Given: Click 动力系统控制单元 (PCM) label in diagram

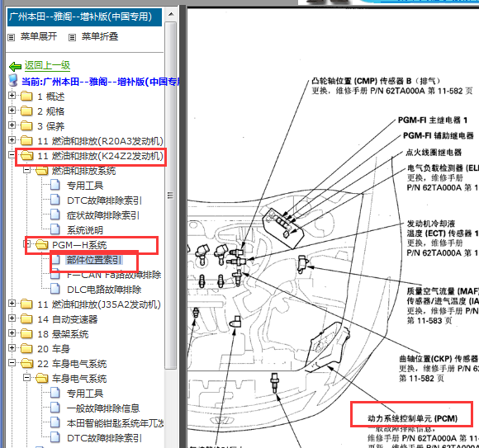Looking at the screenshot, I should pos(412,418).
